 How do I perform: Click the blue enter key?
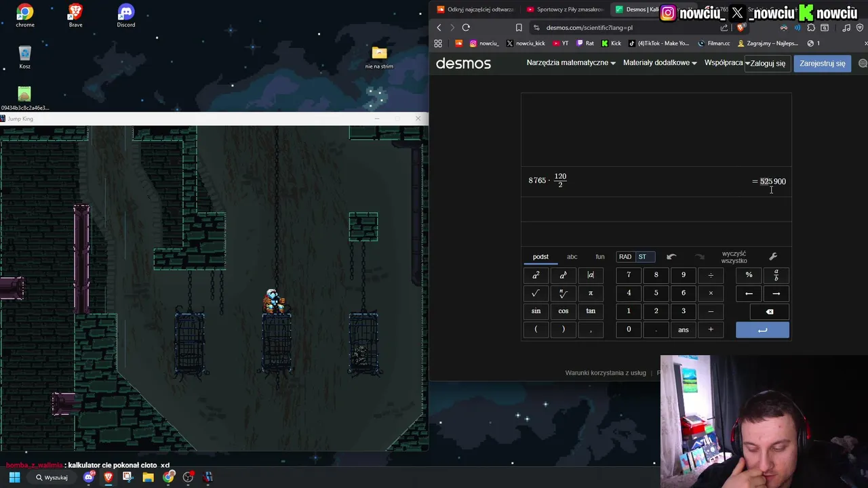coord(762,330)
